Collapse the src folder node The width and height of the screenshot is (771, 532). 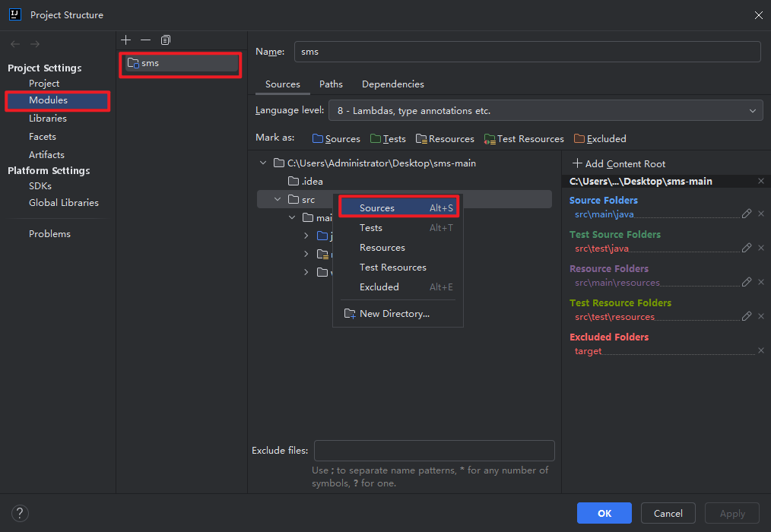(x=278, y=199)
